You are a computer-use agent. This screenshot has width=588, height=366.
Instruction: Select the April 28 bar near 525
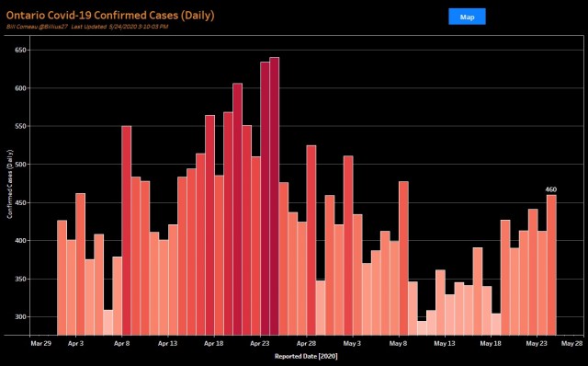[311, 240]
